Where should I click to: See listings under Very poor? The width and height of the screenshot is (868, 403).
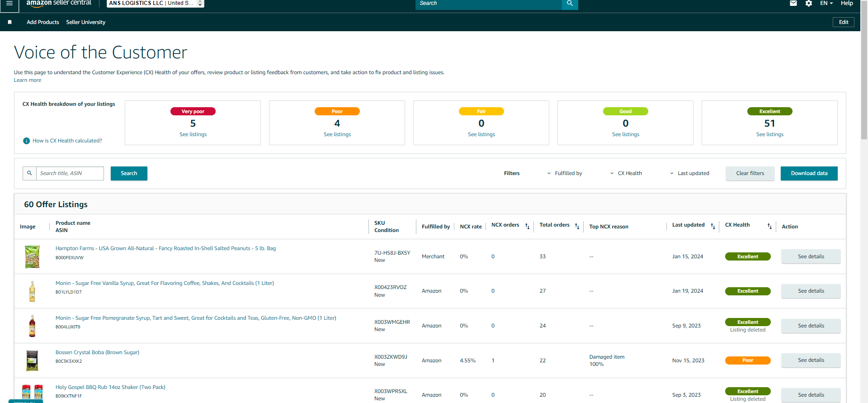click(193, 134)
